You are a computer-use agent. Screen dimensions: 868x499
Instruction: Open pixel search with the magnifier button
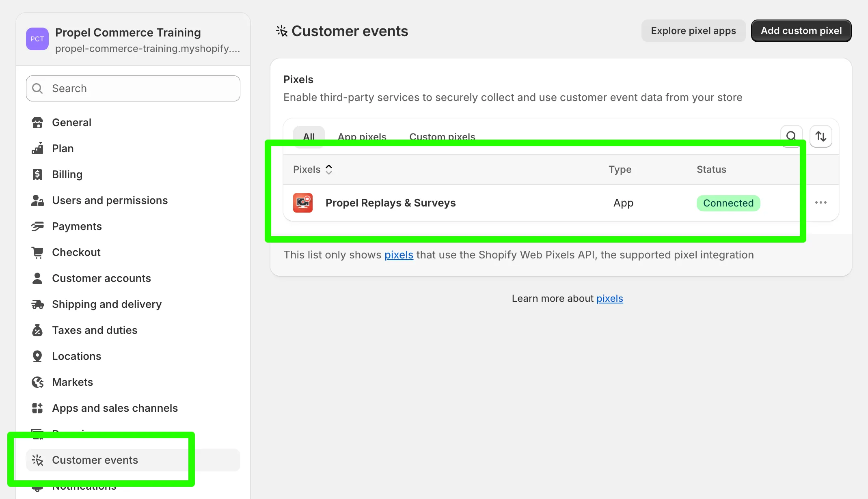point(791,136)
